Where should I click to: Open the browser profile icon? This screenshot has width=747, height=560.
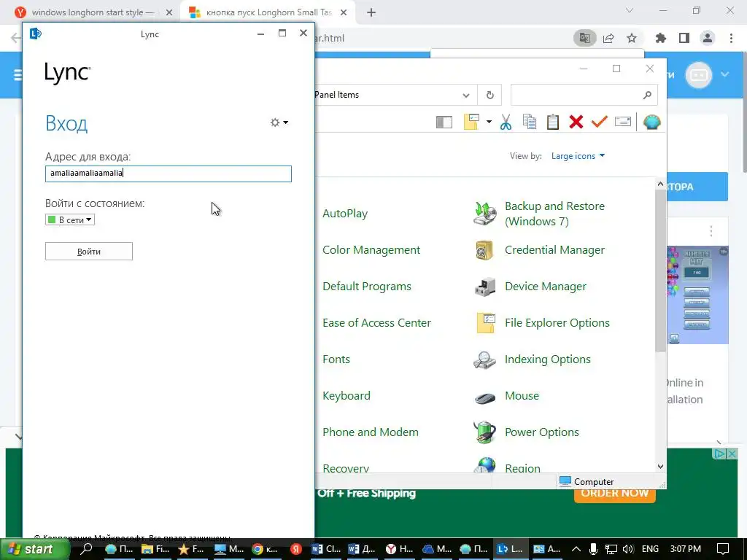click(708, 38)
